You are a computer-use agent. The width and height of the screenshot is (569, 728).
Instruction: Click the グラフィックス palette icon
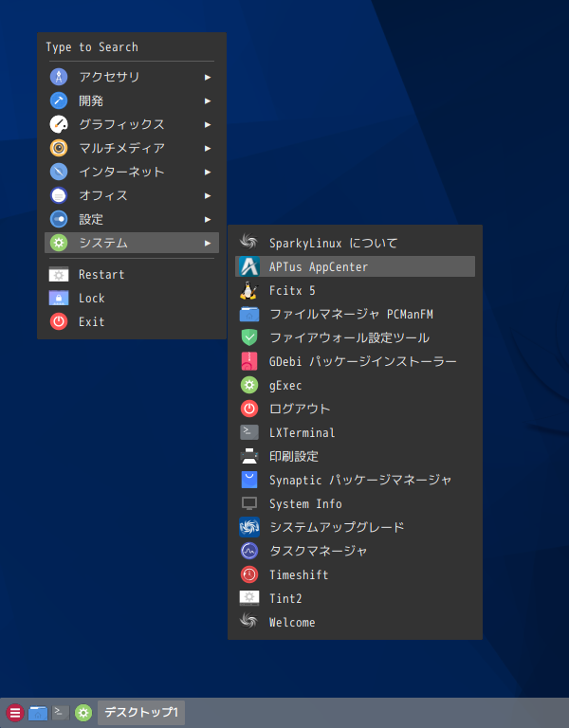point(59,124)
